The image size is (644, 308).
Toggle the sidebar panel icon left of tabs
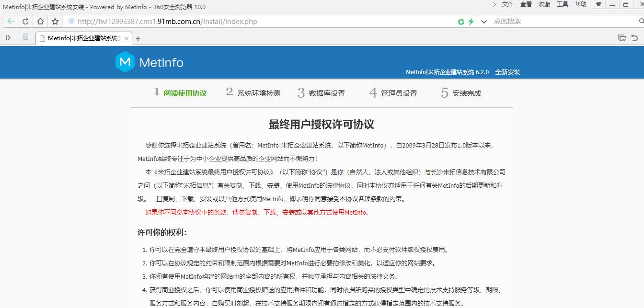(x=8, y=38)
